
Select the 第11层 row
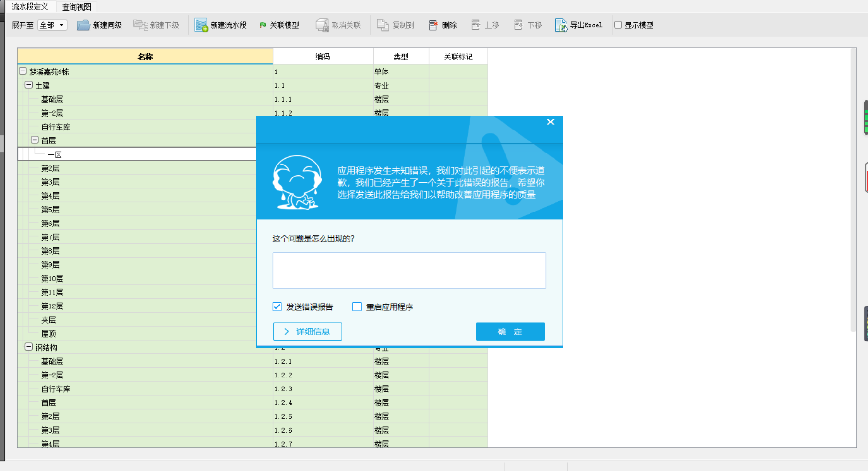[x=137, y=293]
